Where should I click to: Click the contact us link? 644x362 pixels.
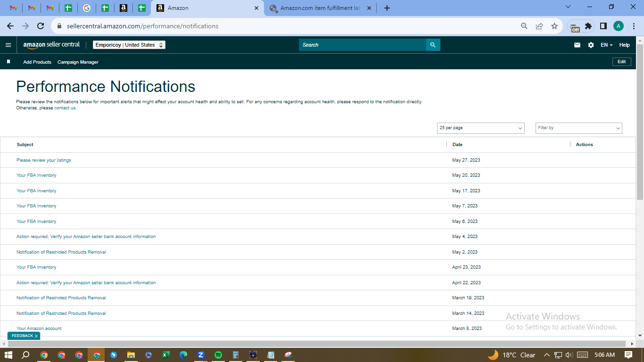point(65,108)
